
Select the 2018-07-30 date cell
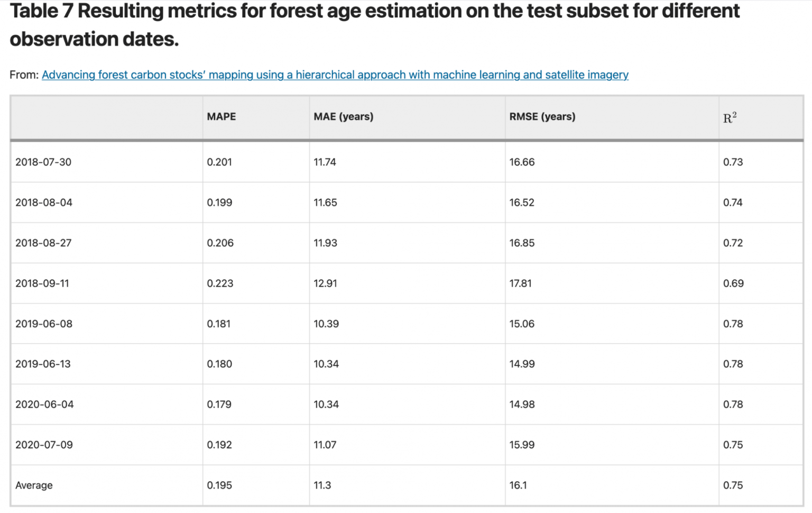pos(43,162)
